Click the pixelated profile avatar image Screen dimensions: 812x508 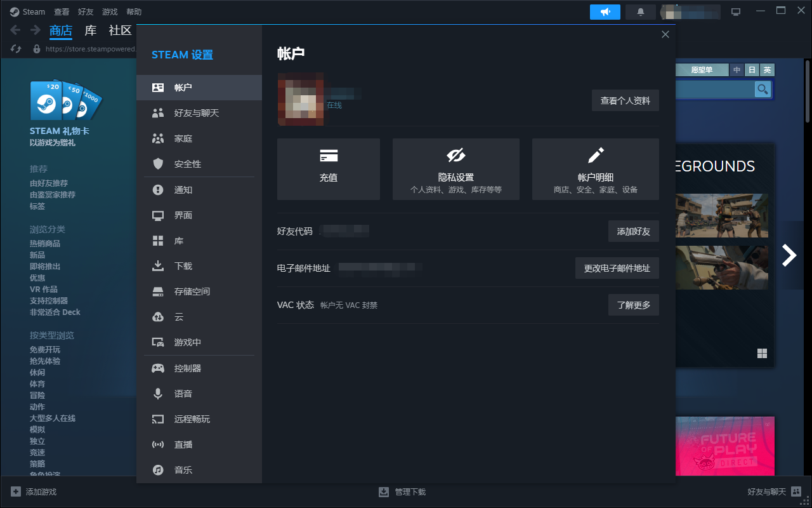(301, 99)
